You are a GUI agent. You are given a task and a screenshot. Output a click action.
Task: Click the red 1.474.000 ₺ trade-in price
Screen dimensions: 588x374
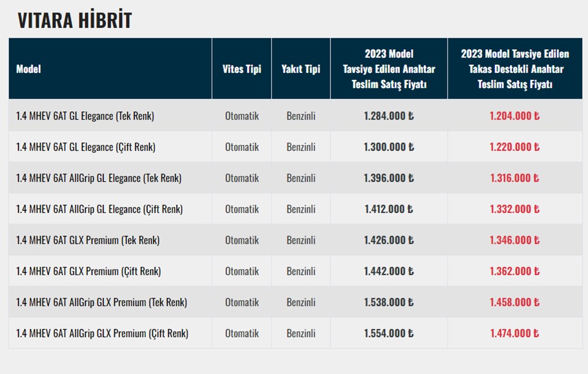point(514,334)
